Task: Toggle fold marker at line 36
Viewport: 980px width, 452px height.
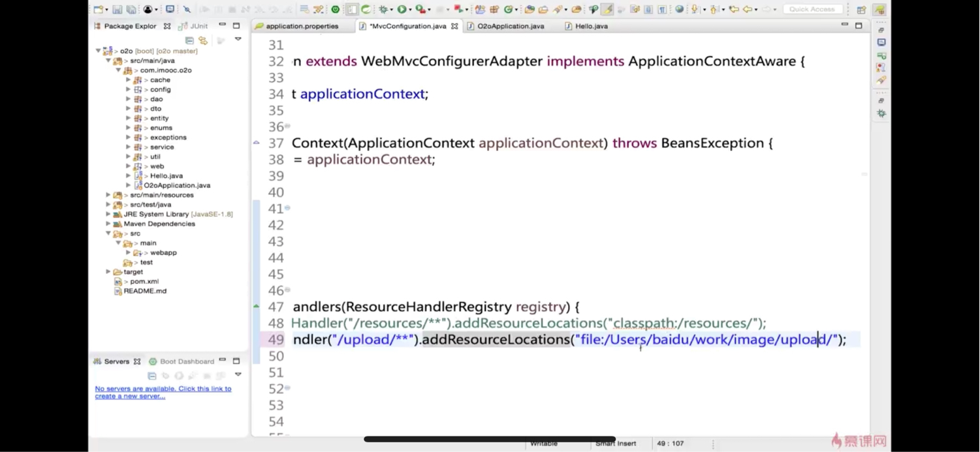Action: pyautogui.click(x=287, y=127)
